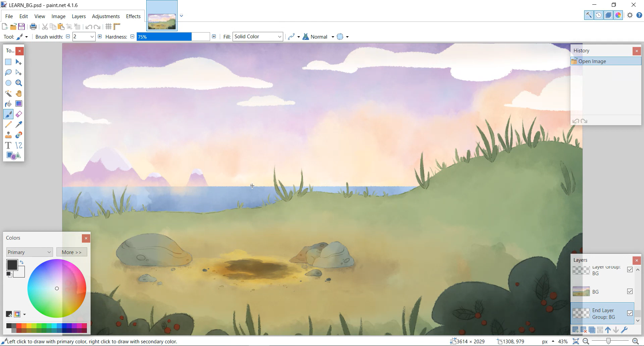Select the Magic Wand tool
The height and width of the screenshot is (346, 644).
[x=8, y=93]
